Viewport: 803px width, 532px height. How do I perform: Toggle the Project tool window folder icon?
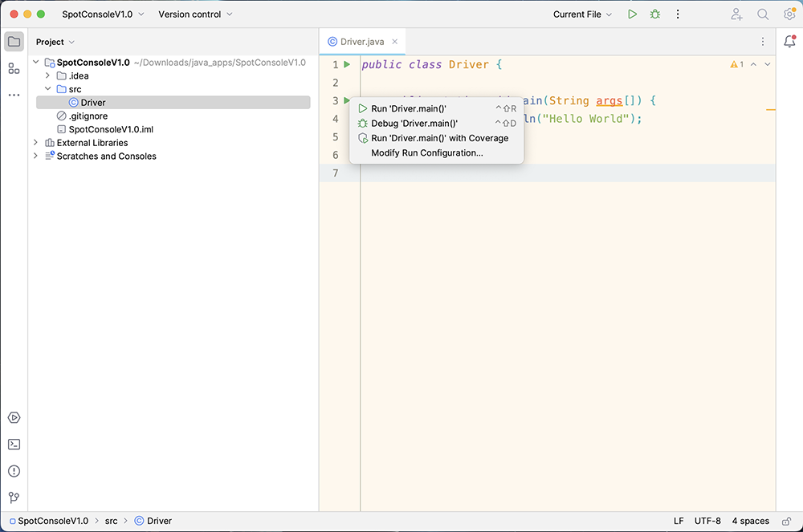pos(14,42)
